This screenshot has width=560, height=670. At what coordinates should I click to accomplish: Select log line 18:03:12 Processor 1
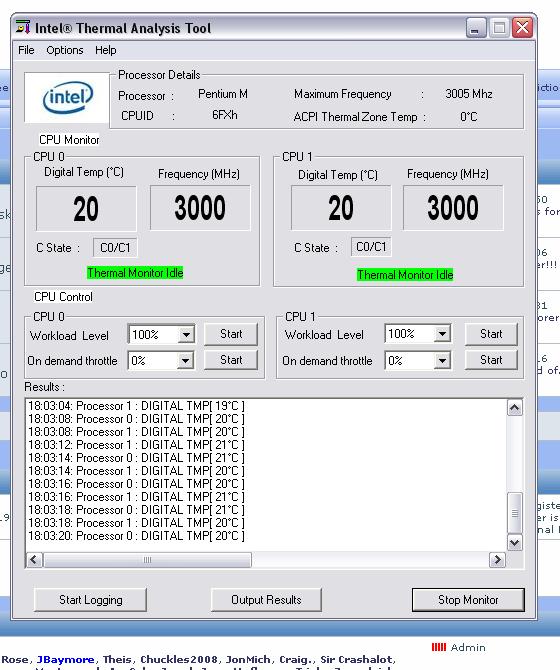click(136, 445)
